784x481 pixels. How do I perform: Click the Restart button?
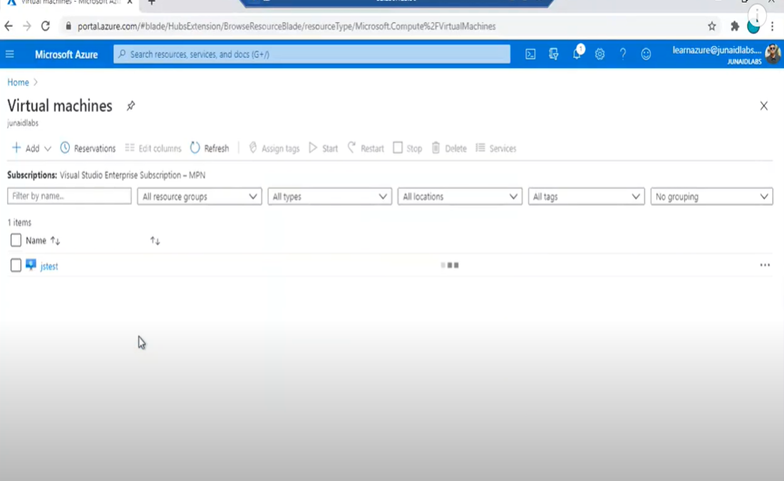click(366, 148)
